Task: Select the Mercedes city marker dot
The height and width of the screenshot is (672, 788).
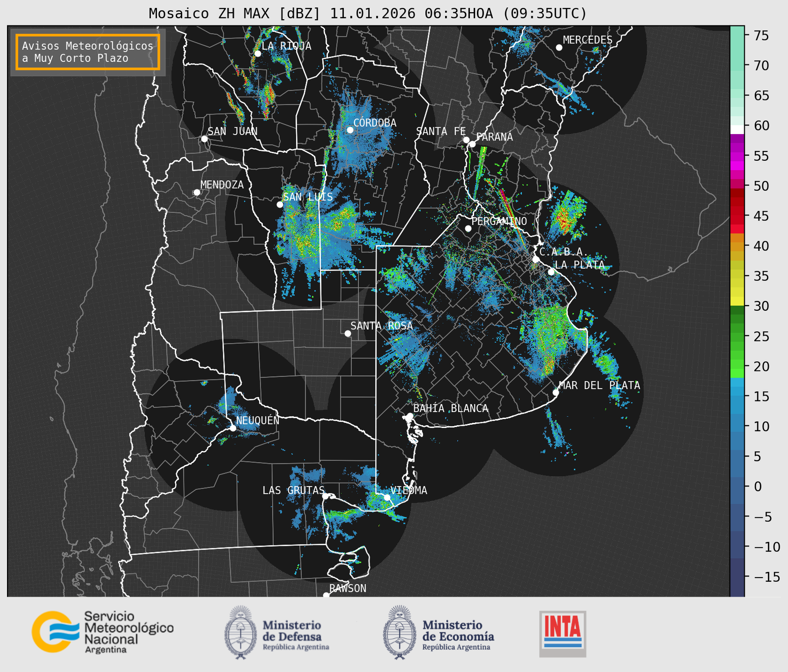Action: click(559, 48)
